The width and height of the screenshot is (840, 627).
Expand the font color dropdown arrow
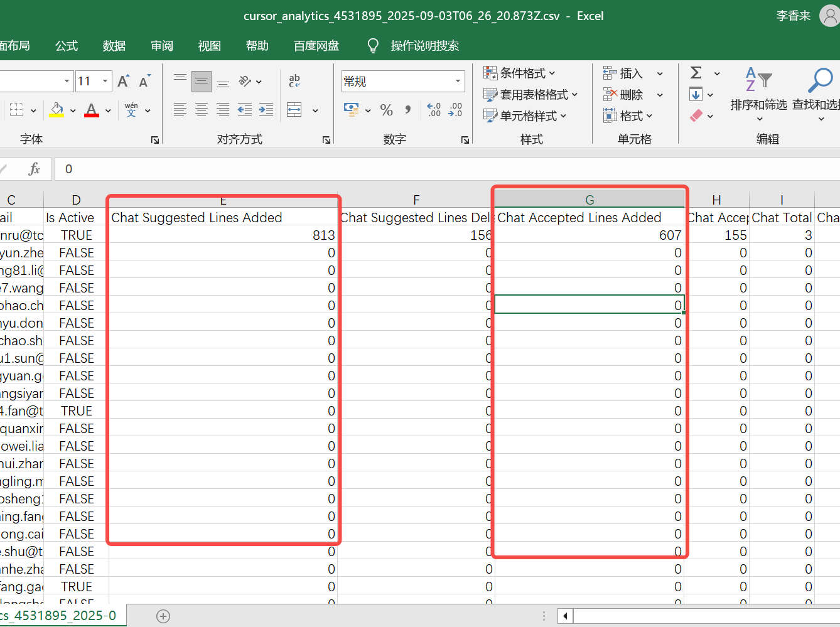coord(108,110)
